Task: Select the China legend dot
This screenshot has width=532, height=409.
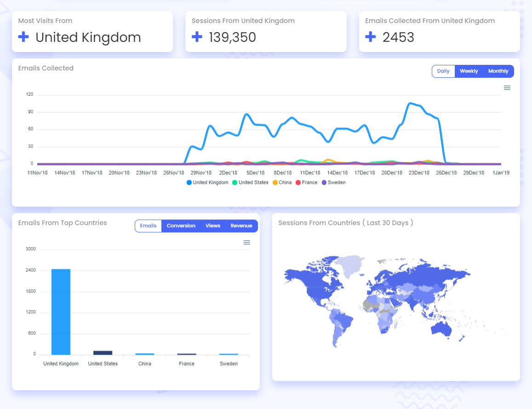Action: [x=275, y=182]
